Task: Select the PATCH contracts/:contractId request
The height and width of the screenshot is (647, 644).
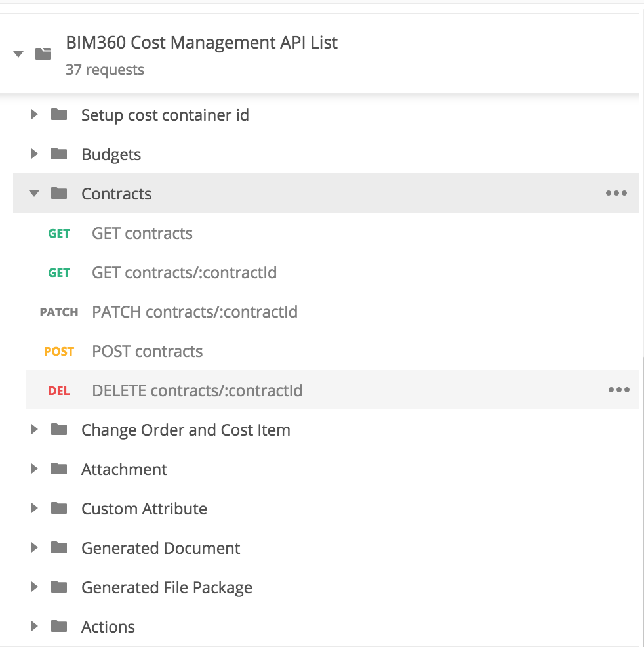Action: tap(332, 312)
